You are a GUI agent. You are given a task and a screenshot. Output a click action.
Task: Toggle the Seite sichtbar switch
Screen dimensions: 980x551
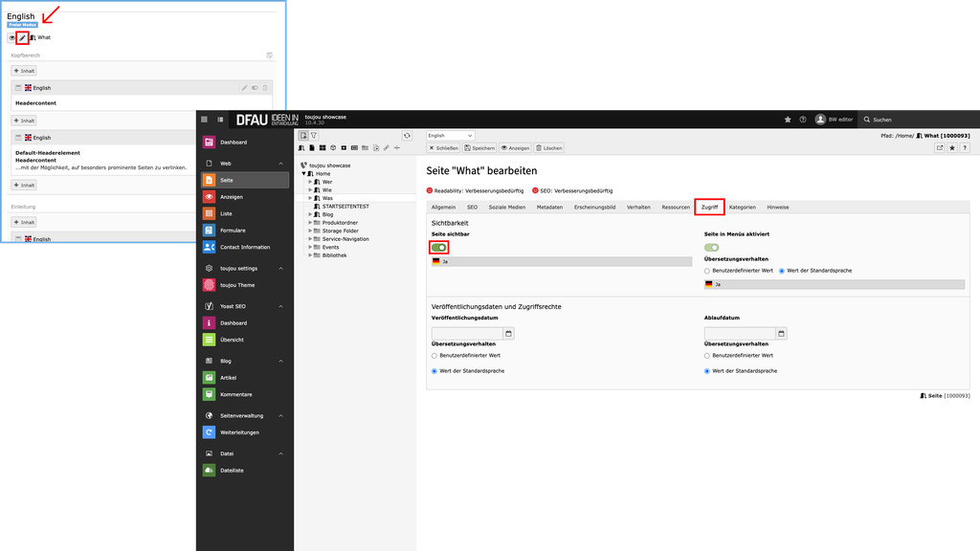(x=439, y=248)
